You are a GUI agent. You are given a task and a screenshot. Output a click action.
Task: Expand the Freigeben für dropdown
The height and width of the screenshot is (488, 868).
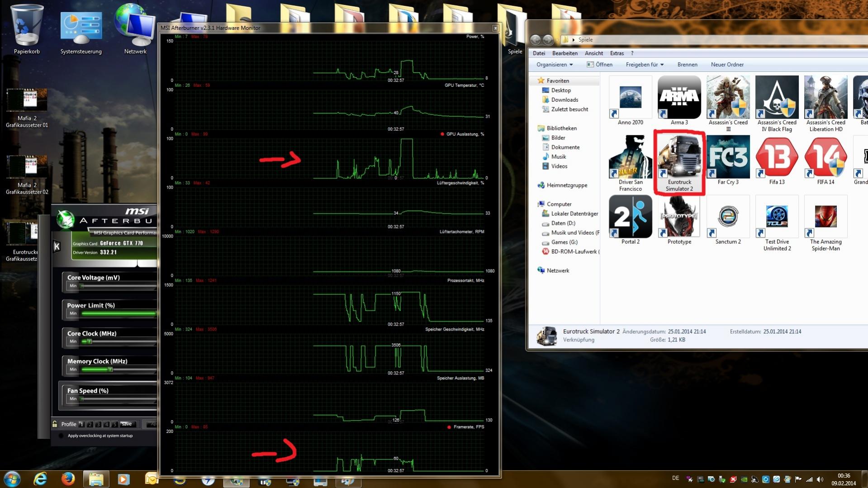click(x=645, y=65)
